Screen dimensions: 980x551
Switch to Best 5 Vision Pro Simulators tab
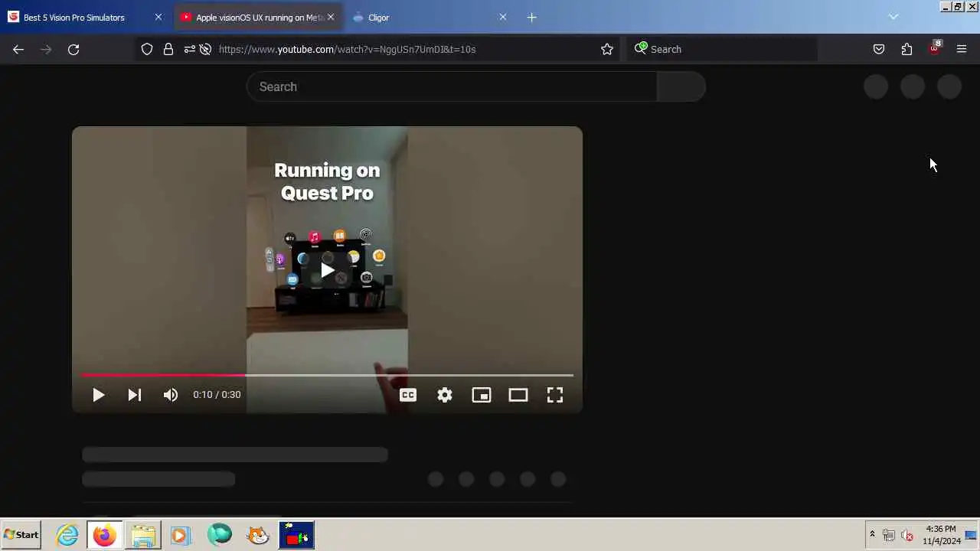[84, 17]
